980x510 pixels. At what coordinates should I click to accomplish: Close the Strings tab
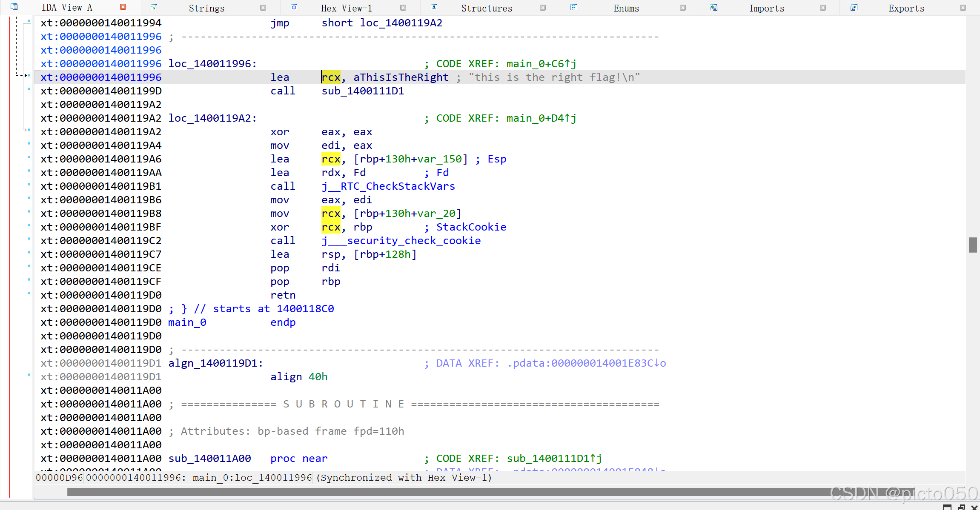[263, 8]
